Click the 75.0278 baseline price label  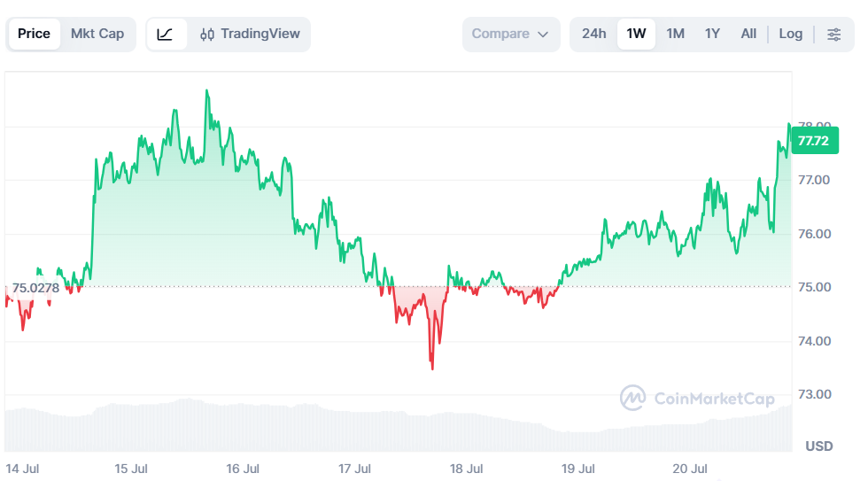point(35,288)
